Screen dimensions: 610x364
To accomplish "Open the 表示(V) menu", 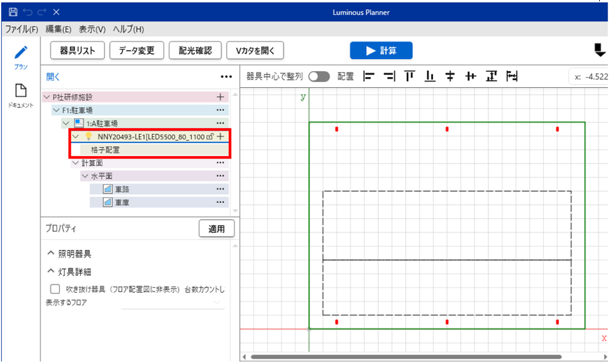I will pyautogui.click(x=92, y=29).
